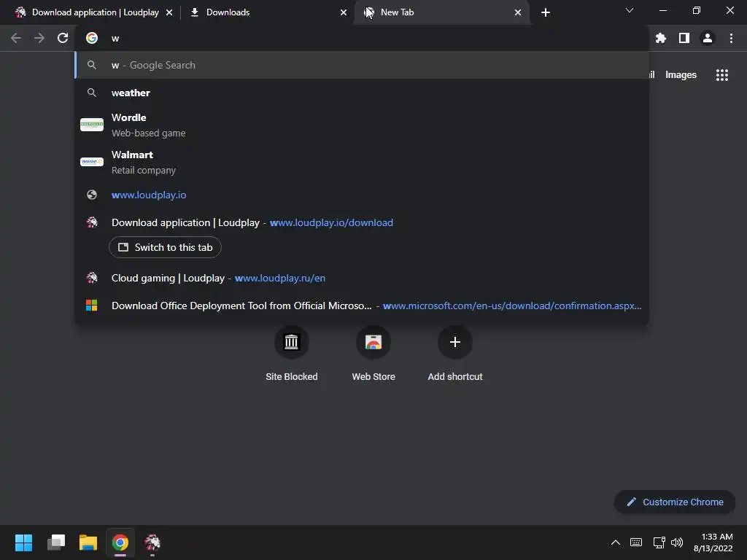Close the Download application Loudplay tab
The image size is (747, 560).
(169, 12)
